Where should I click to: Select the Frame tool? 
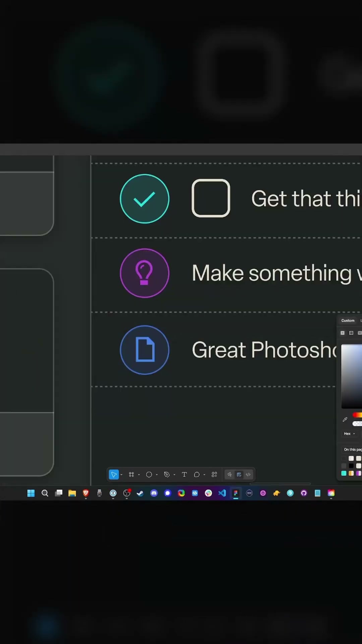[x=131, y=474]
